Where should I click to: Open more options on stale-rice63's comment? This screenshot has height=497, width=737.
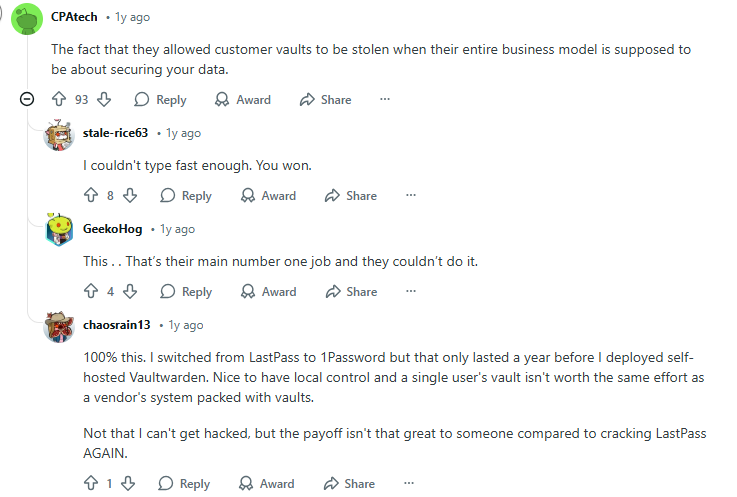click(x=410, y=196)
